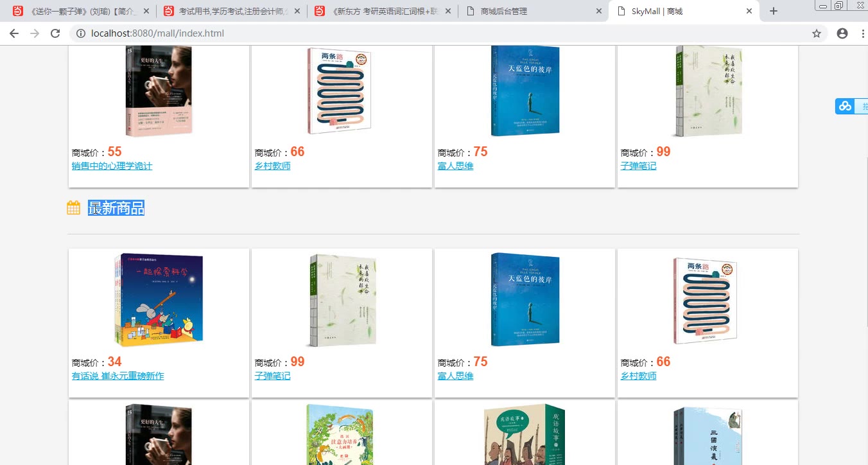Open the 有话说 崔永元重磅新作 link
The height and width of the screenshot is (465, 868).
[x=117, y=376]
